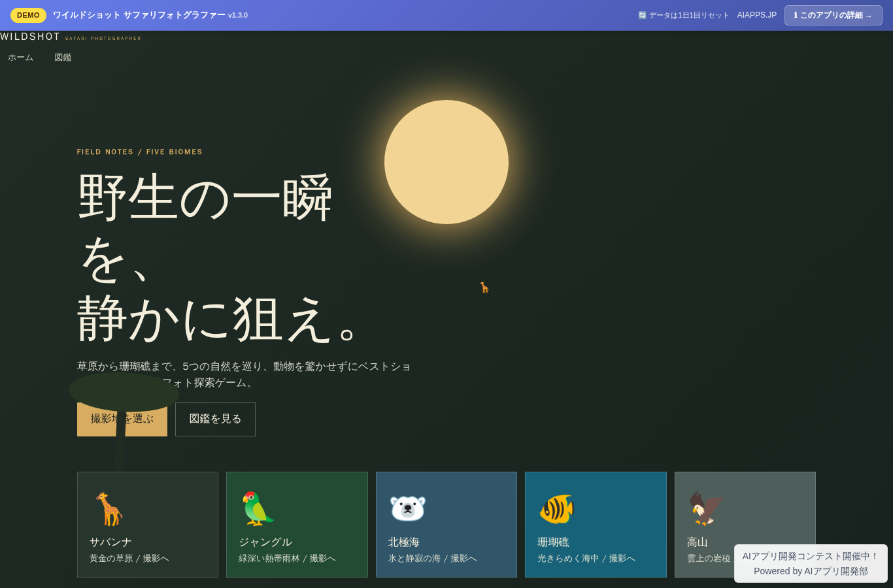The width and height of the screenshot is (893, 588).
Task: Click the large glowing moon circle
Action: 446,162
